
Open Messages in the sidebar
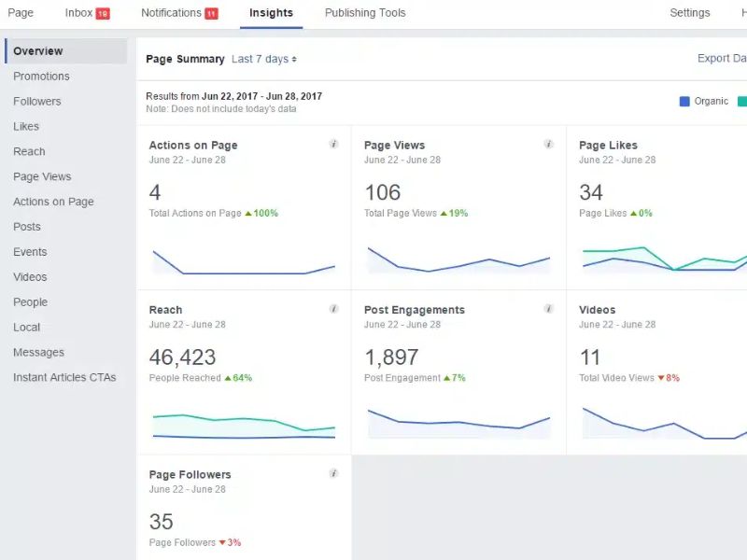click(x=38, y=353)
